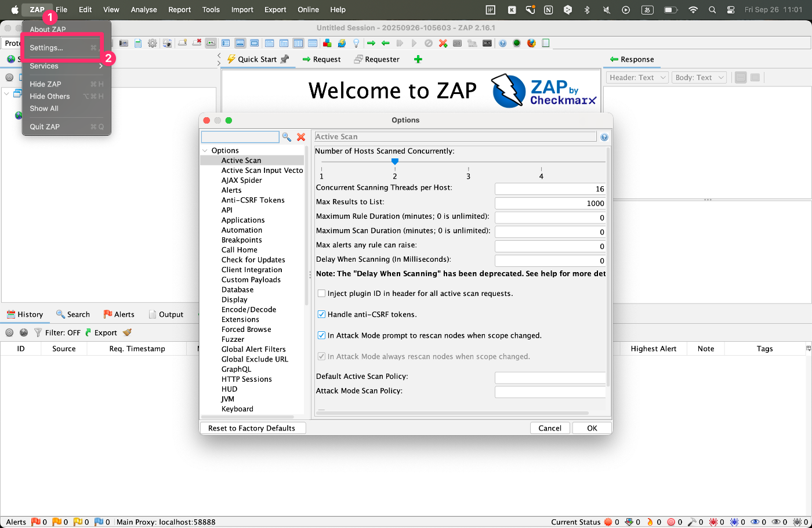Click the Options search input field
Image resolution: width=812 pixels, height=528 pixels.
coord(240,137)
